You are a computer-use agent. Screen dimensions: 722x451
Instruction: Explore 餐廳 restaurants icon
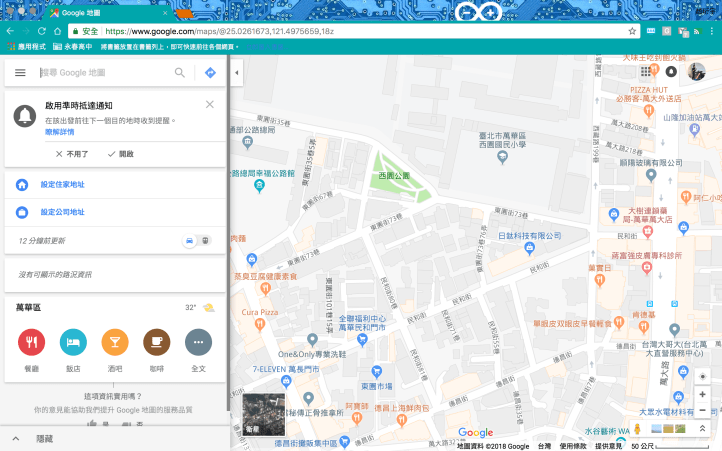(x=31, y=342)
